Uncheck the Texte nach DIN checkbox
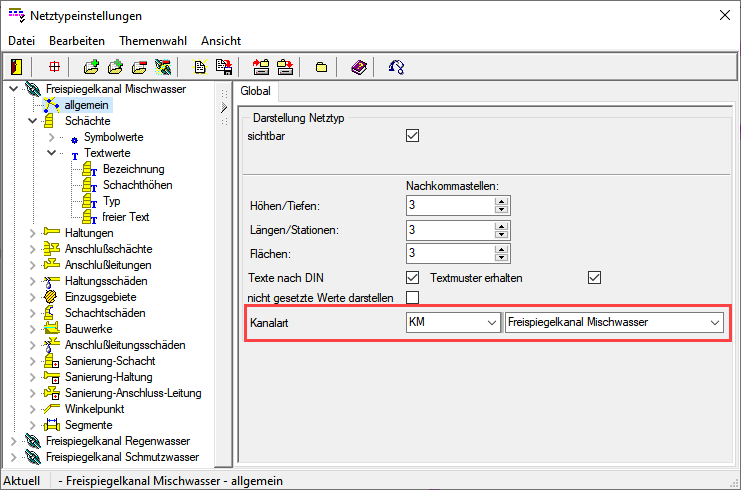Viewport: 741px width, 490px height. coord(412,277)
